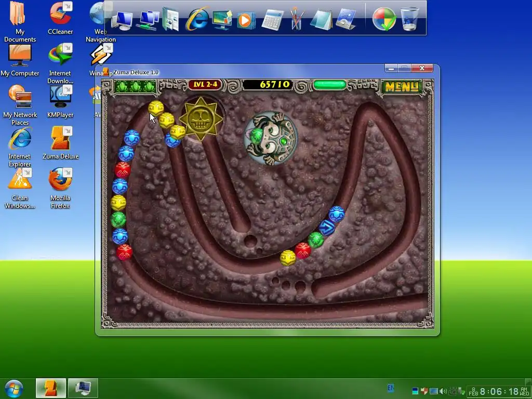
Task: Open network connections icon in top dock
Action: click(148, 20)
